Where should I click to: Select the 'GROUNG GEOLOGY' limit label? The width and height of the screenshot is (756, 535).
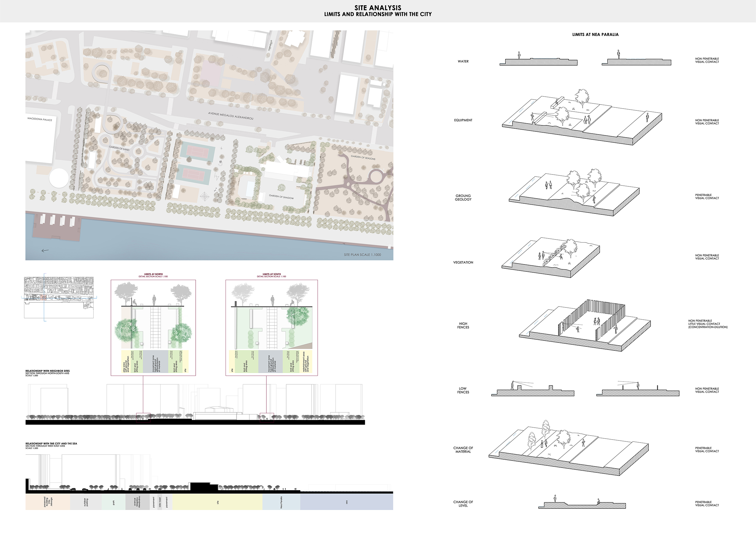pyautogui.click(x=463, y=197)
